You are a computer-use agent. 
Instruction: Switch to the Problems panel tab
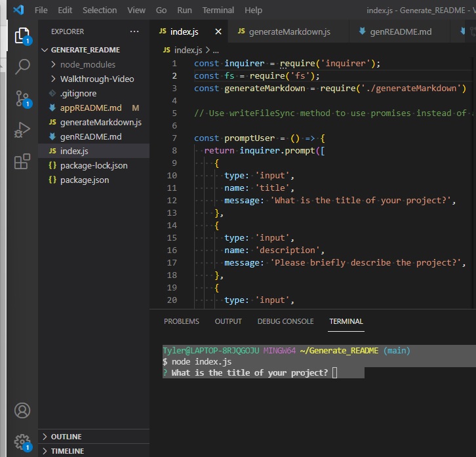click(x=181, y=321)
